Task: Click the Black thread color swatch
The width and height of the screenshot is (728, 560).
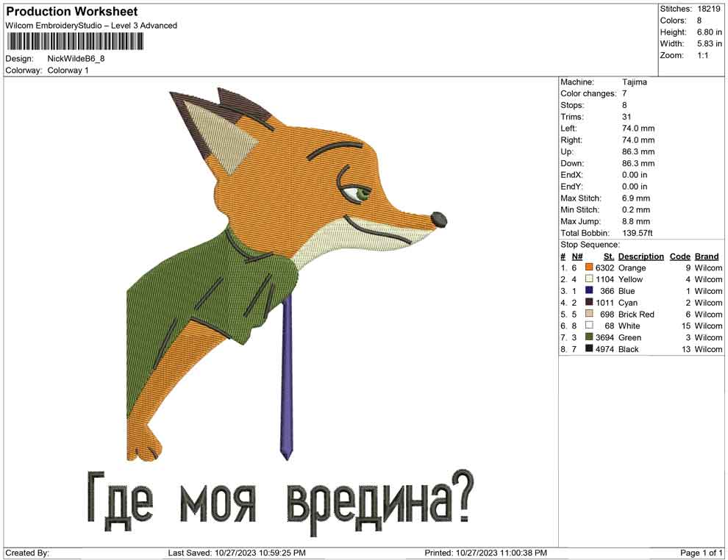Action: 589,348
